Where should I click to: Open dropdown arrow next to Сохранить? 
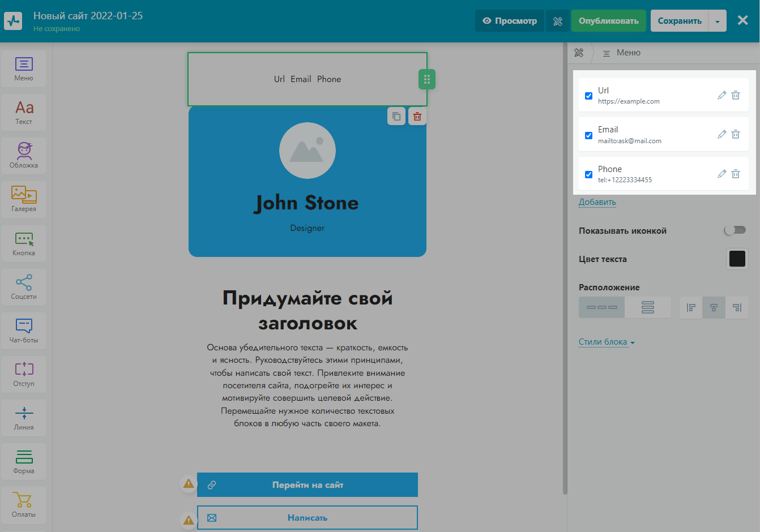[718, 21]
